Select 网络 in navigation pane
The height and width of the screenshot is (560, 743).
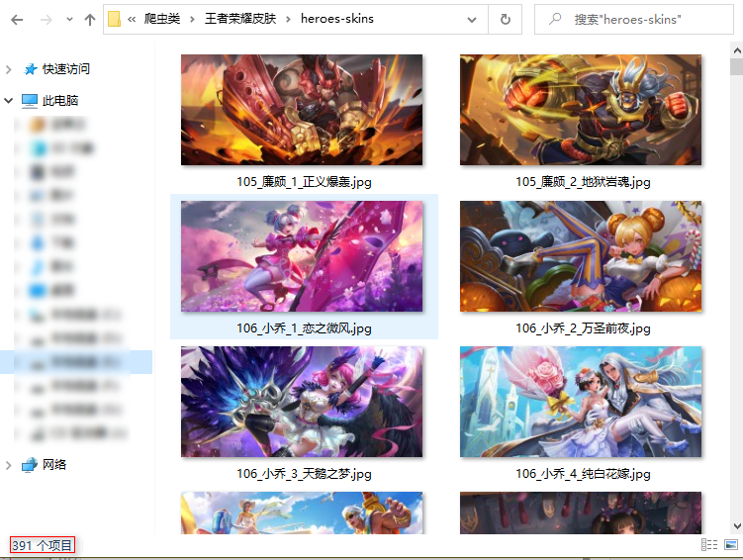coord(54,464)
